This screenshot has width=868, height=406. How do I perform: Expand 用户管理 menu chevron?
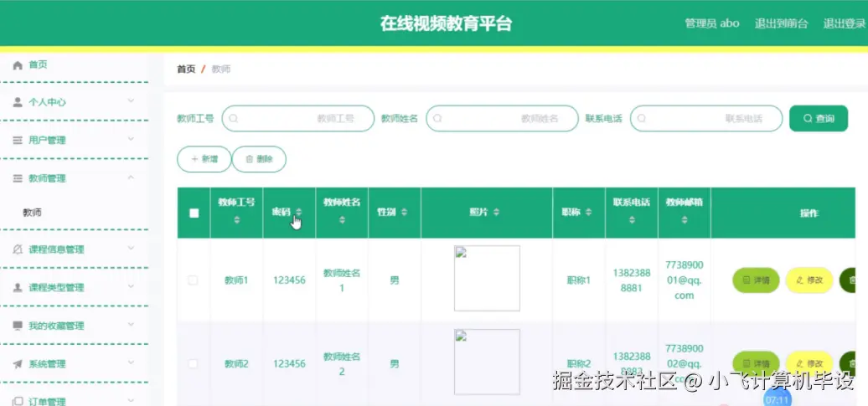pyautogui.click(x=131, y=139)
